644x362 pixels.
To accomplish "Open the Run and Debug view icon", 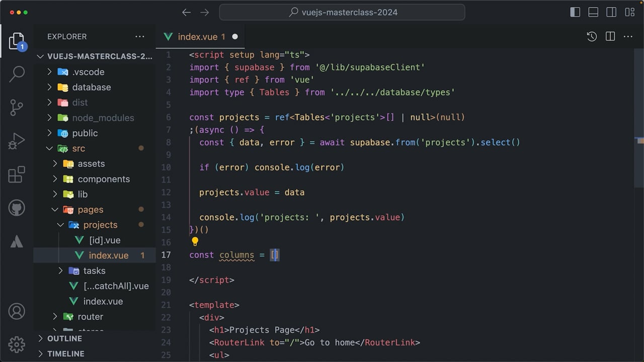I will click(x=17, y=141).
